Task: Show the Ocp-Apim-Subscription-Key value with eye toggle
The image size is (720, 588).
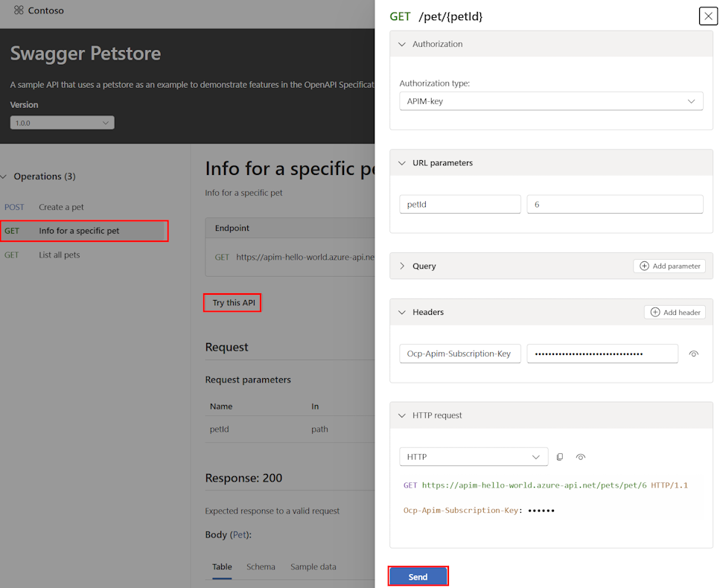Action: pyautogui.click(x=693, y=354)
